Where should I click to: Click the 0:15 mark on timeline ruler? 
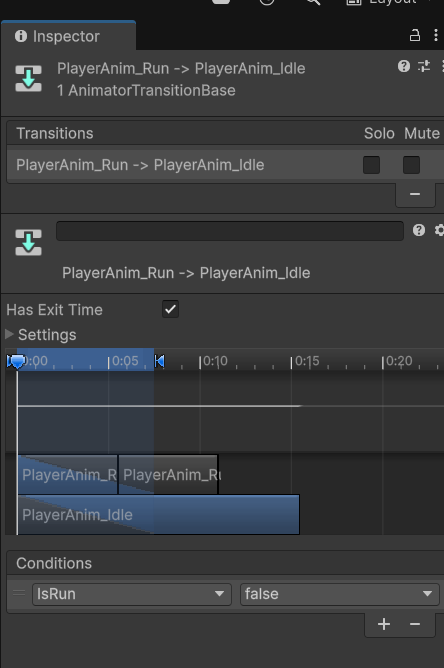306,362
